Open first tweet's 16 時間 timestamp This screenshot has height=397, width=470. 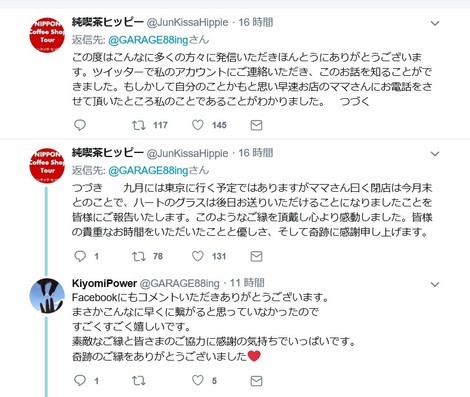[x=256, y=22]
